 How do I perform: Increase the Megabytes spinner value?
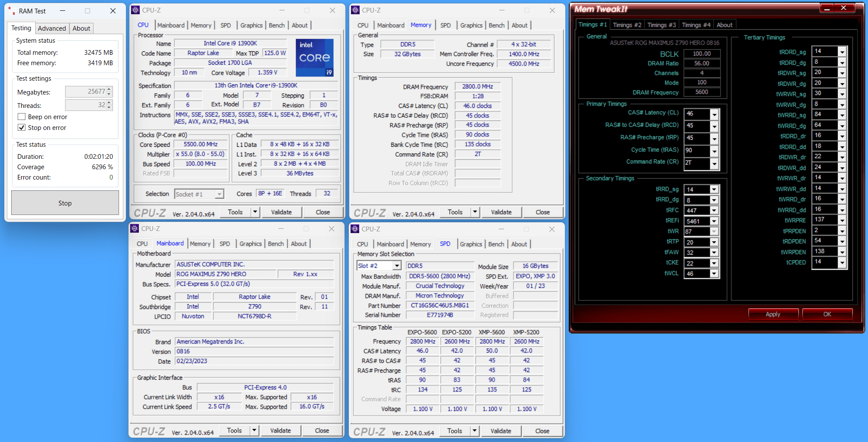click(x=110, y=89)
